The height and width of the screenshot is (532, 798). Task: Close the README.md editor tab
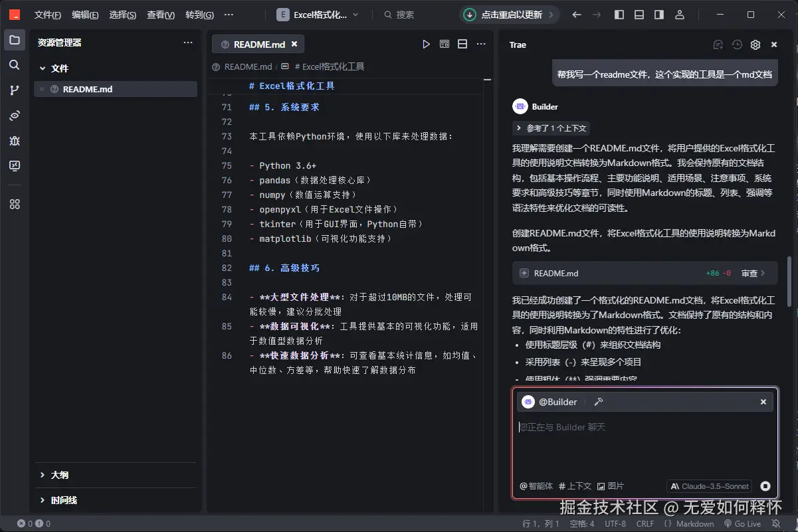(x=294, y=44)
